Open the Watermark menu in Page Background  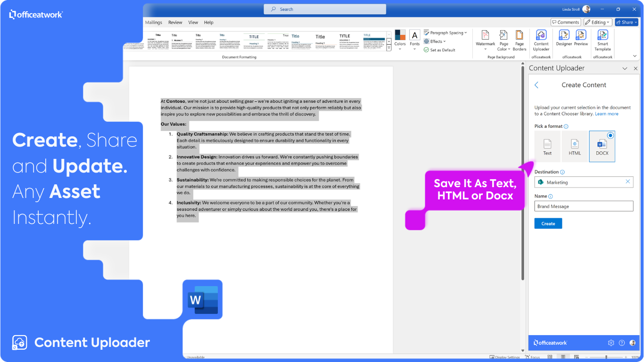pyautogui.click(x=485, y=40)
